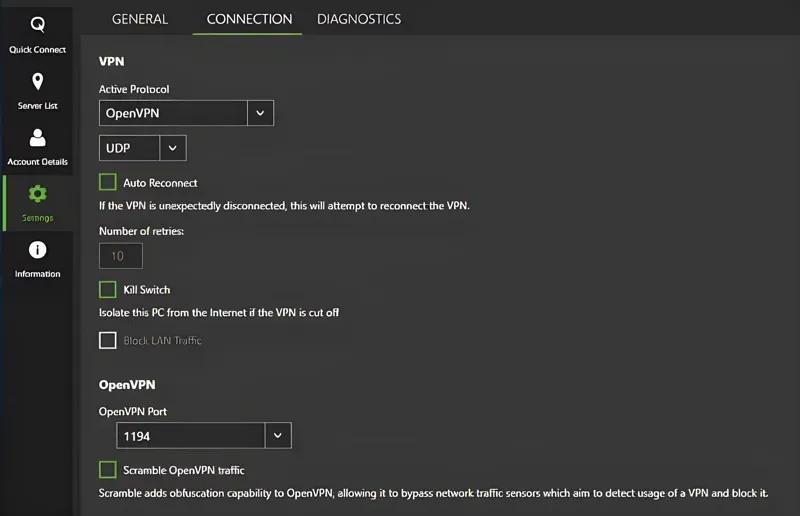Open the UDP transport dropdown arrow

173,148
